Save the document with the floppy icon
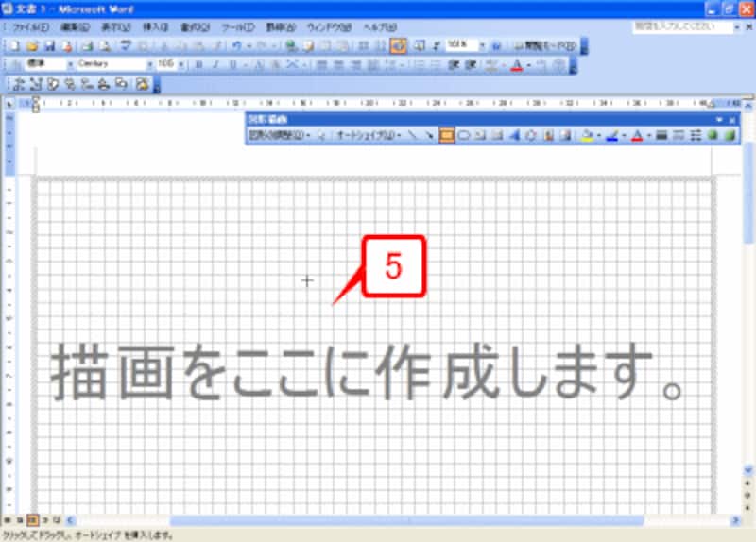756x542 pixels. pos(50,46)
